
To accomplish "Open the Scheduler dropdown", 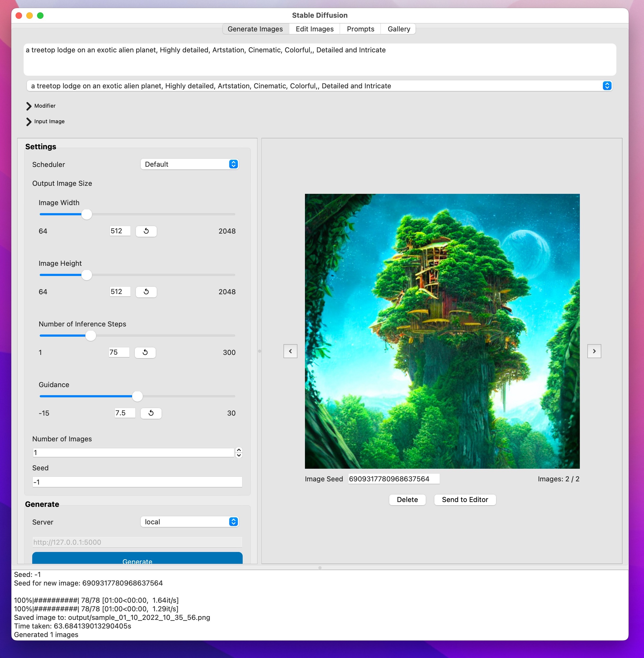I will click(x=190, y=164).
